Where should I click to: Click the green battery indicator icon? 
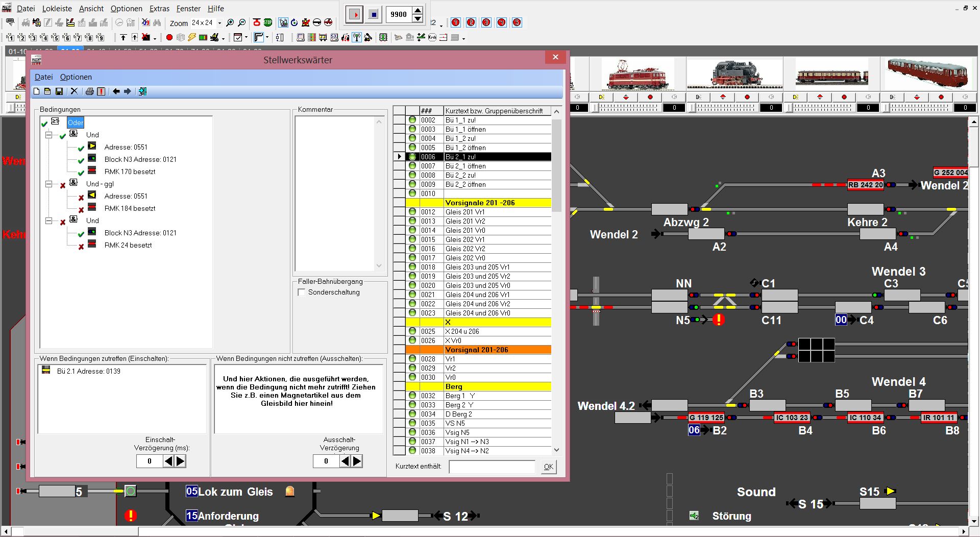click(203, 37)
